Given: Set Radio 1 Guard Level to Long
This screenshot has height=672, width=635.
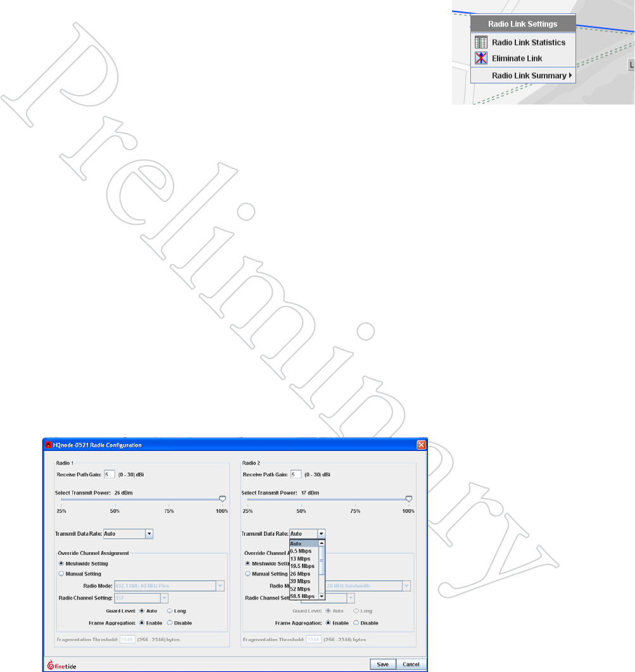Looking at the screenshot, I should 170,611.
